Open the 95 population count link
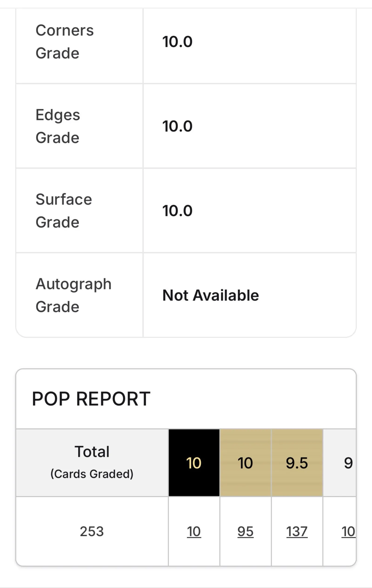This screenshot has width=372, height=588. tap(245, 531)
